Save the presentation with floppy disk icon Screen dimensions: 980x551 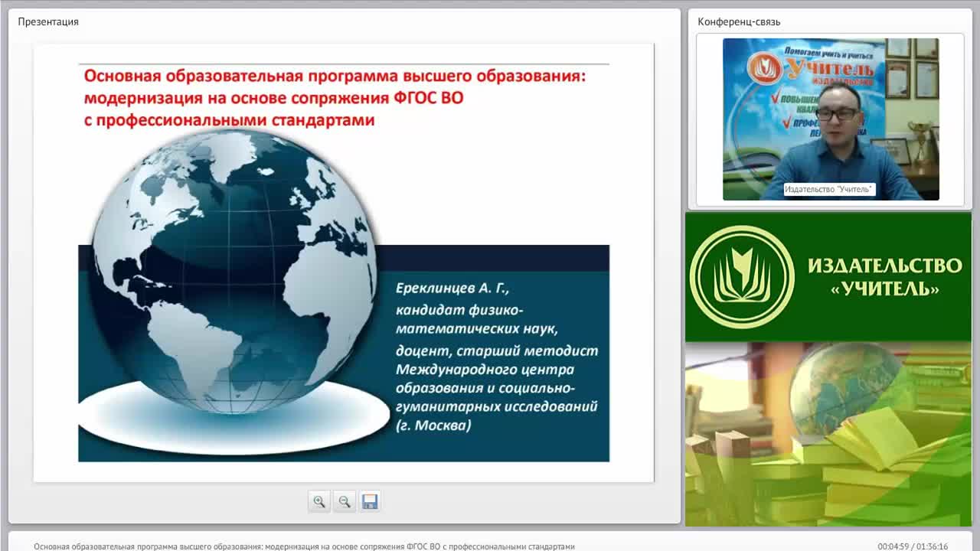coord(370,502)
